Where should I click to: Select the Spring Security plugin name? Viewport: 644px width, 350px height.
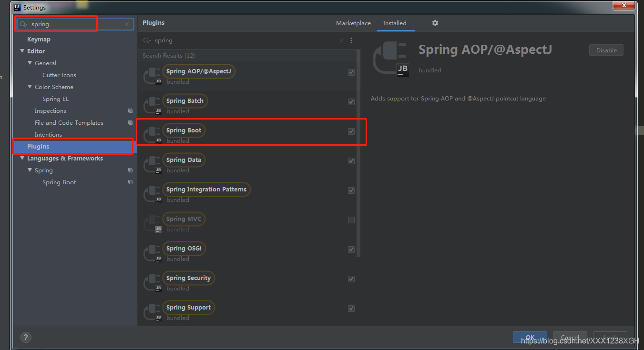point(188,278)
